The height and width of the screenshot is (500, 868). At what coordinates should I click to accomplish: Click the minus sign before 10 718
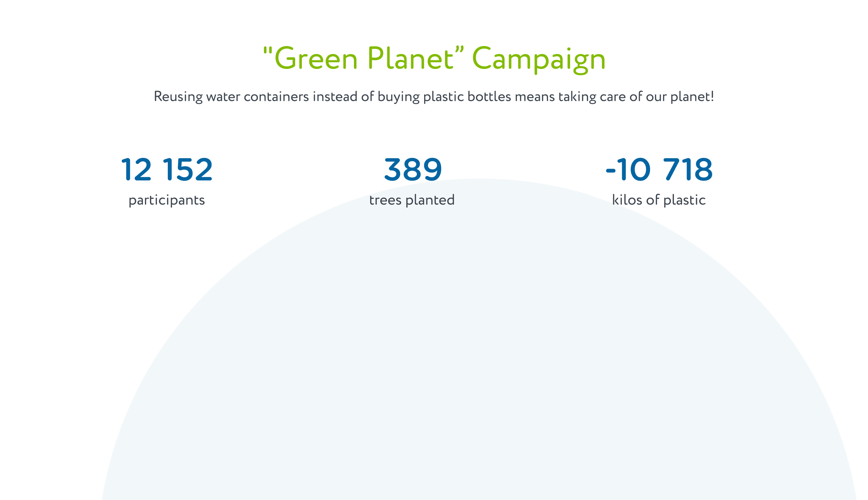tap(610, 171)
